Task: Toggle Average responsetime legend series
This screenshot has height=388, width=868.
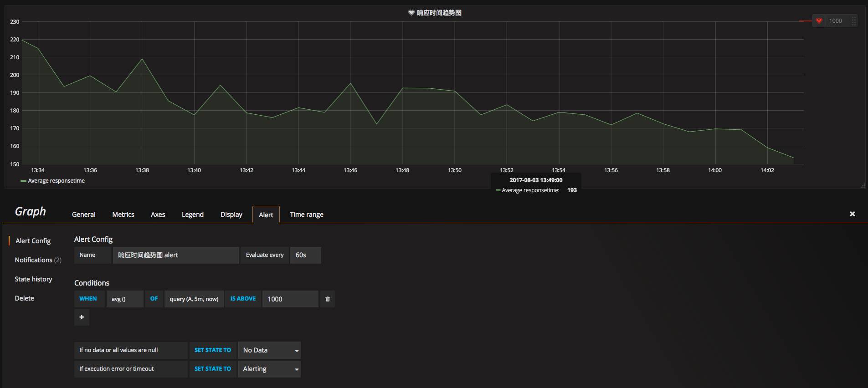Action: pyautogui.click(x=56, y=181)
